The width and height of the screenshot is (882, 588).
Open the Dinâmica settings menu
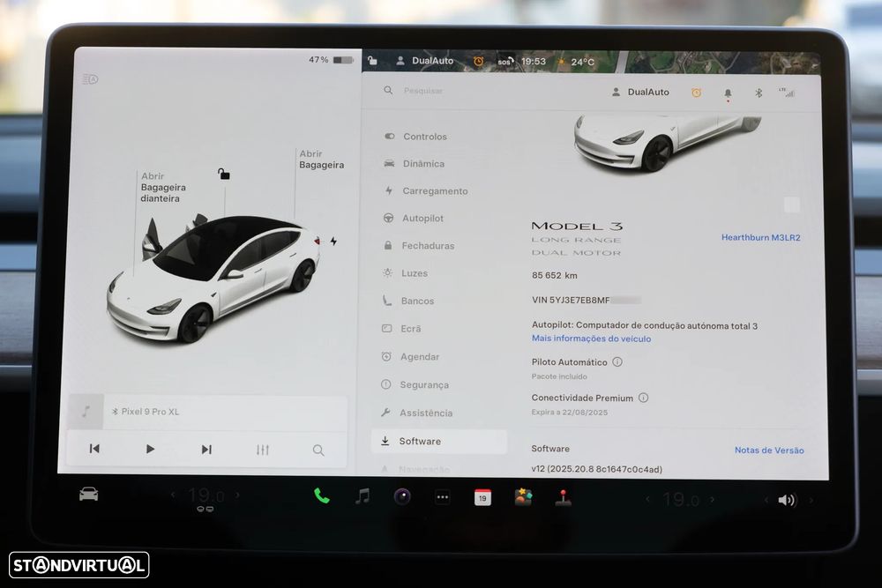pos(415,164)
